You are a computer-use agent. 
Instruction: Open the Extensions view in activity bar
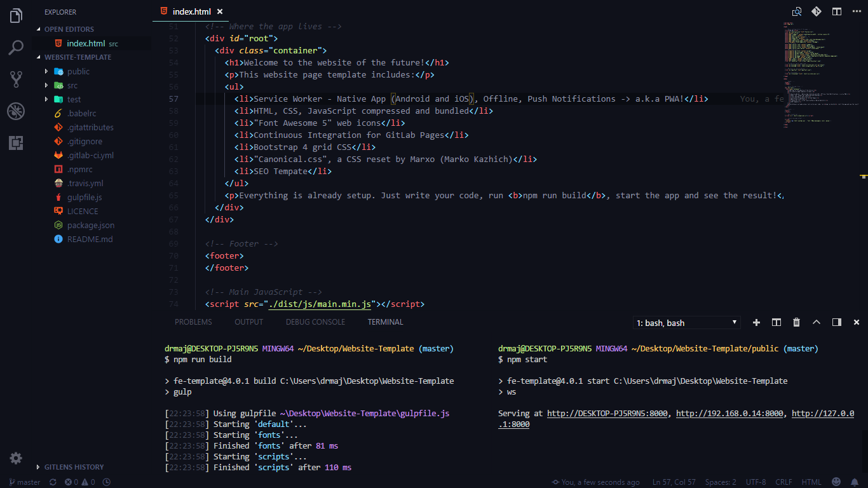click(16, 143)
